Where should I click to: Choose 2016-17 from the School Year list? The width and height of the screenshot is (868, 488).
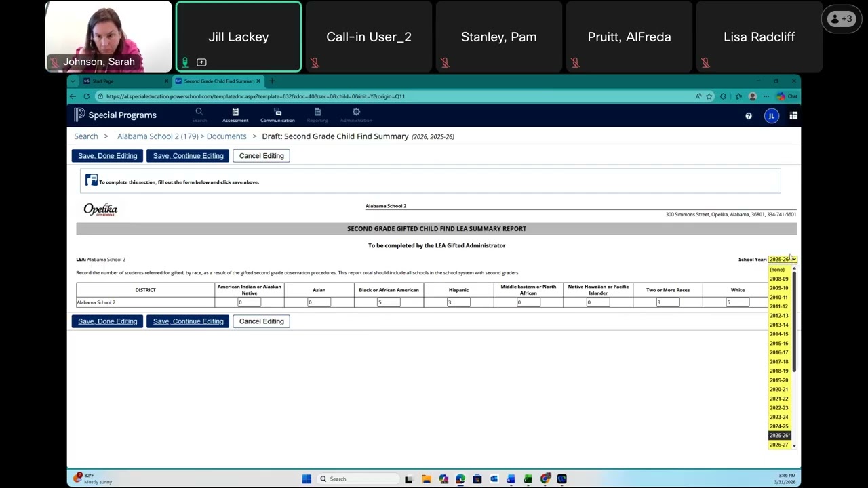[x=780, y=352]
